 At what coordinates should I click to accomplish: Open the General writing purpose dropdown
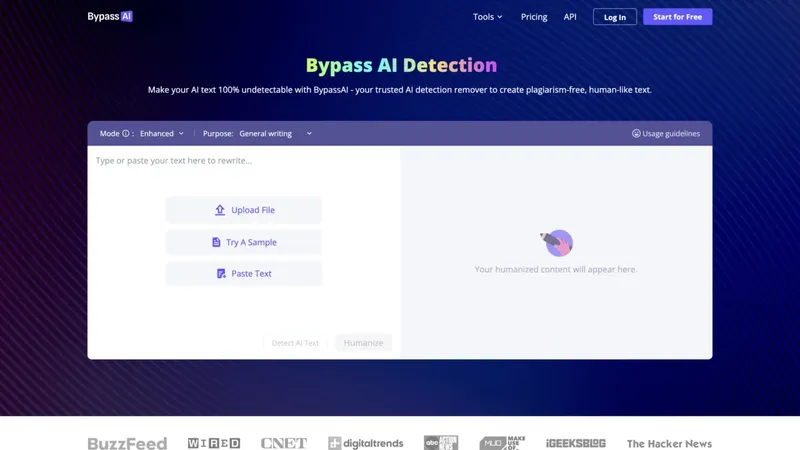click(276, 133)
